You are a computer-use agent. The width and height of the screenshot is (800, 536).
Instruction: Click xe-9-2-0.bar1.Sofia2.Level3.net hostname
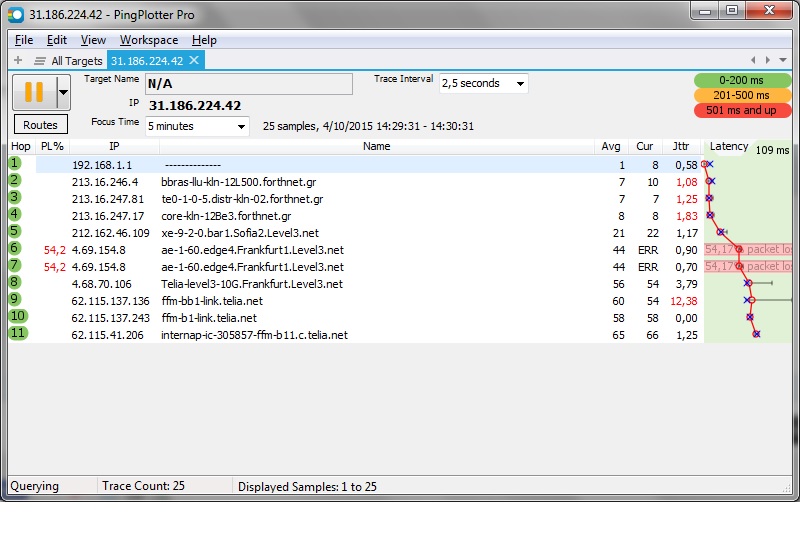(x=240, y=233)
